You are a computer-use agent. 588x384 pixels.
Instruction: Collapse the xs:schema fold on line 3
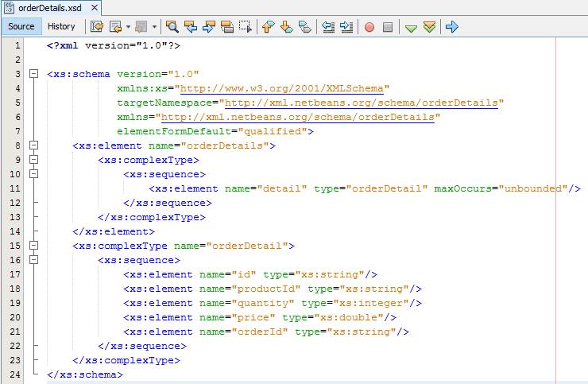(x=33, y=74)
